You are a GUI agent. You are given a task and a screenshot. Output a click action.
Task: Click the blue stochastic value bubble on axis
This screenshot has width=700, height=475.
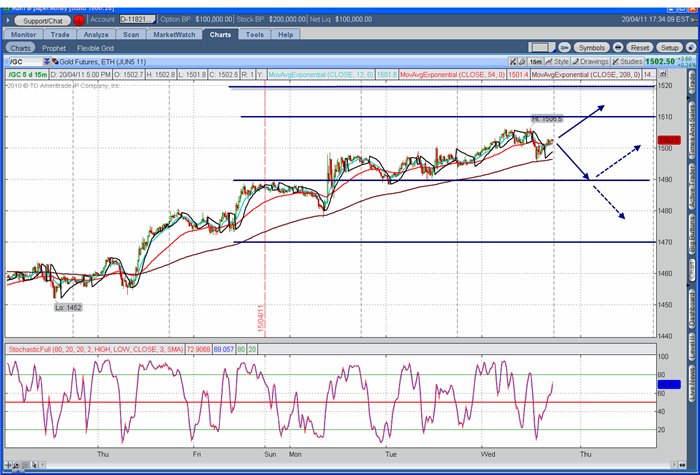click(669, 384)
